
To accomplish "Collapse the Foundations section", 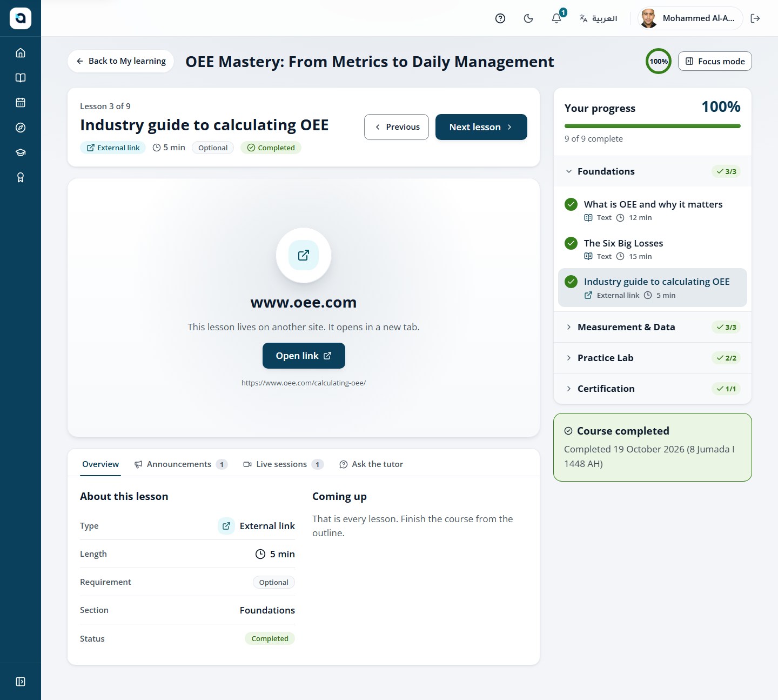I will click(653, 171).
